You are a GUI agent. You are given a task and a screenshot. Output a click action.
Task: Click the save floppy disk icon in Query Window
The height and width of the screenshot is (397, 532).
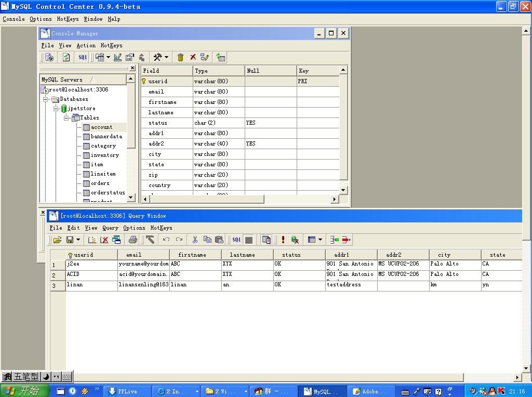[70, 240]
